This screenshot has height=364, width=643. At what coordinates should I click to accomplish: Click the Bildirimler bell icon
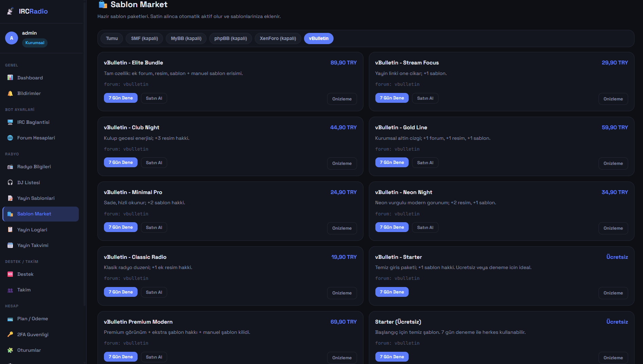tap(10, 93)
